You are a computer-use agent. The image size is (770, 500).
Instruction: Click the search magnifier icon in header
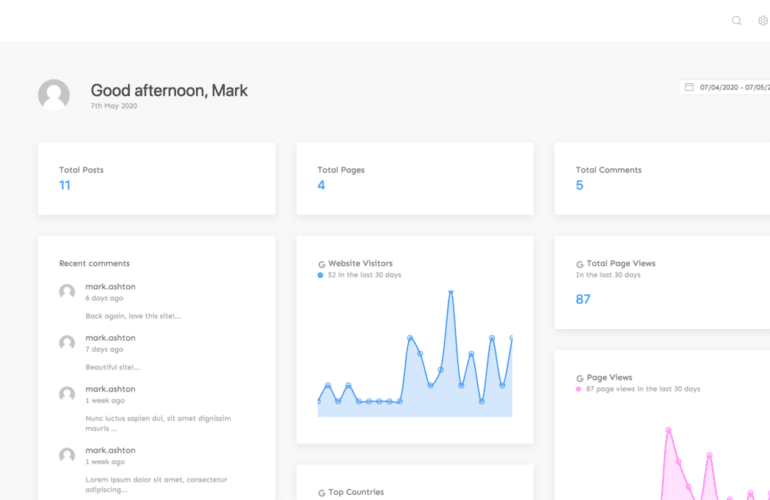(737, 20)
